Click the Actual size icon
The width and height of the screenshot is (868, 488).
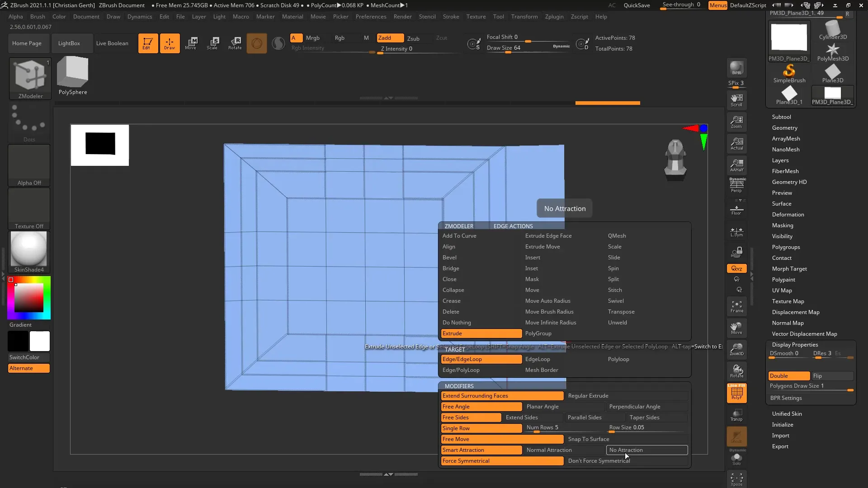(736, 144)
